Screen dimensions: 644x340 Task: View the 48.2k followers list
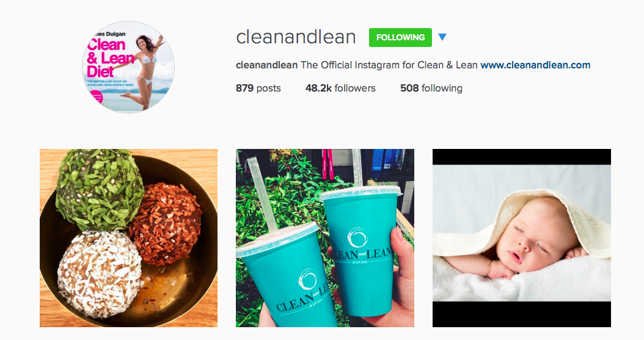(340, 88)
